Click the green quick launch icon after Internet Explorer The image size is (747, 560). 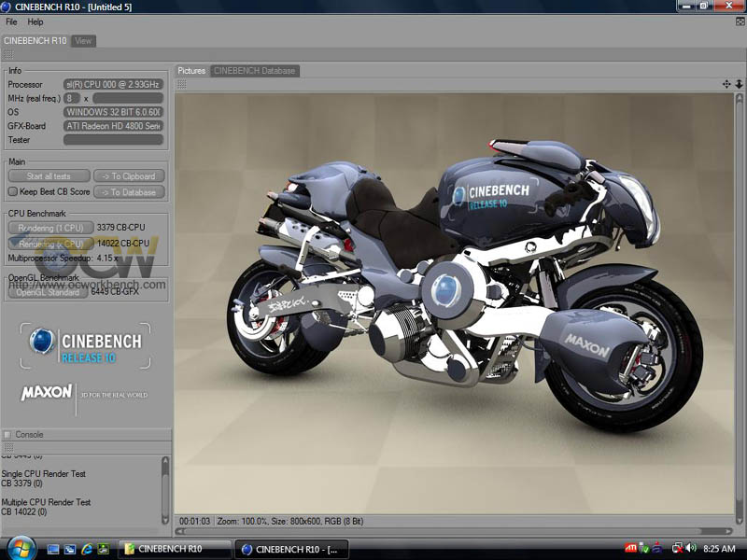coord(104,549)
